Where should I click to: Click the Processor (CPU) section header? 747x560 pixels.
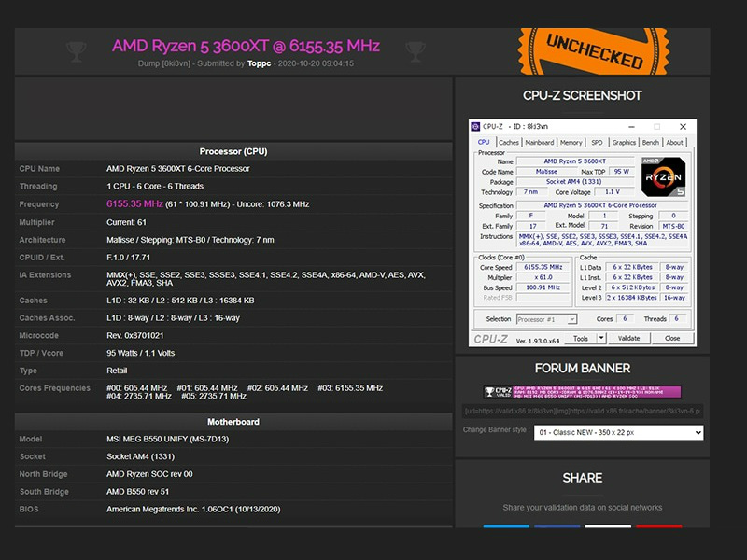tap(233, 151)
